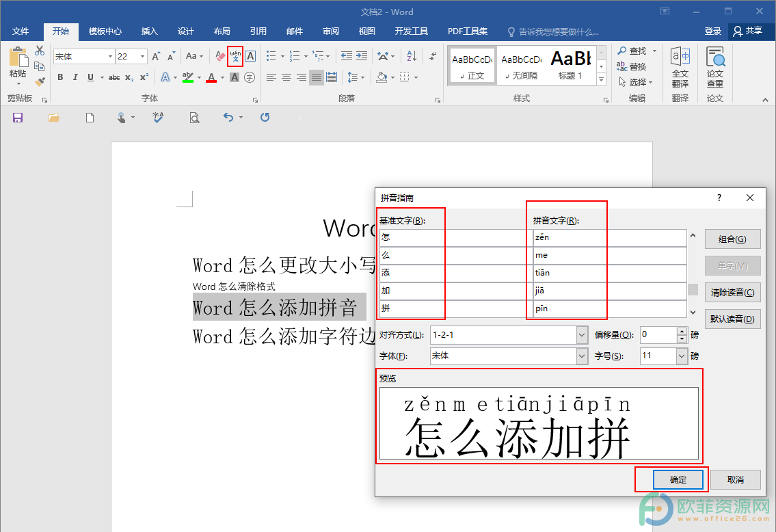The image size is (776, 532).
Task: Apply Character Border icon
Action: pyautogui.click(x=250, y=57)
